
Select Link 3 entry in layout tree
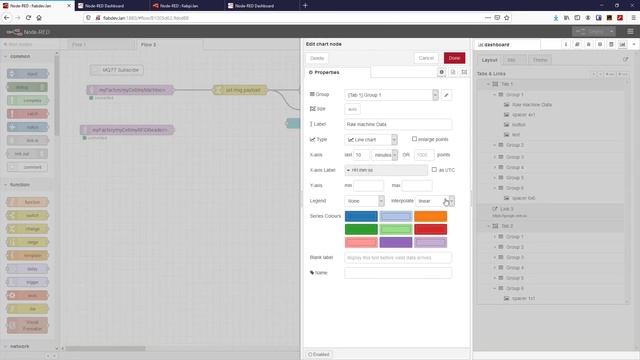[507, 209]
